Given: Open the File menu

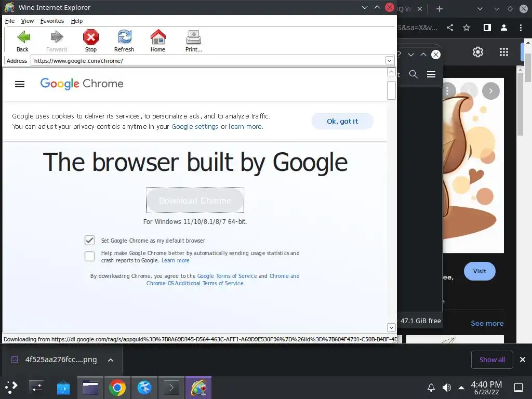Looking at the screenshot, I should [10, 21].
